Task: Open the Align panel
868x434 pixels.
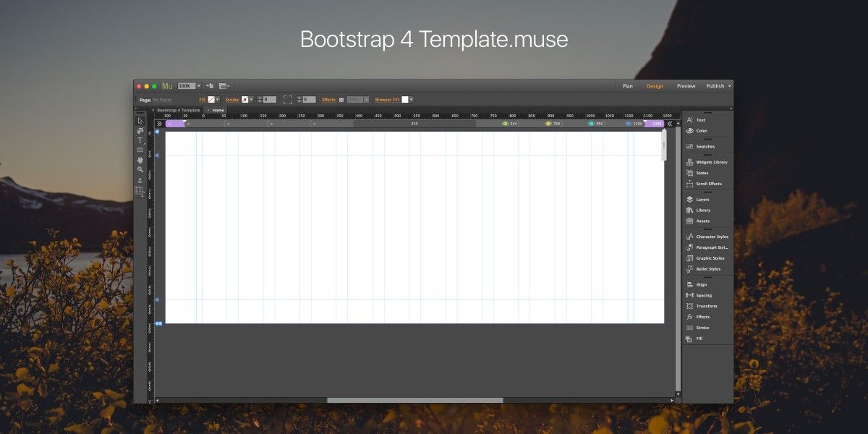Action: [x=697, y=285]
